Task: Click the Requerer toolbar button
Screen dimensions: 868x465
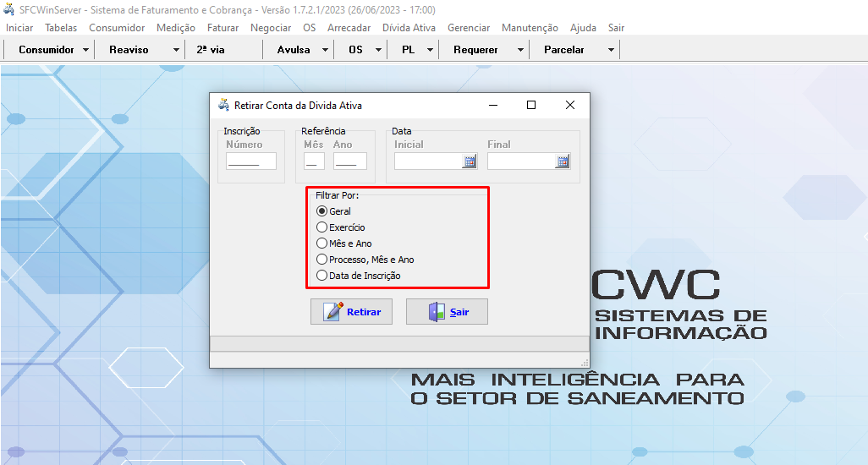Action: (476, 50)
